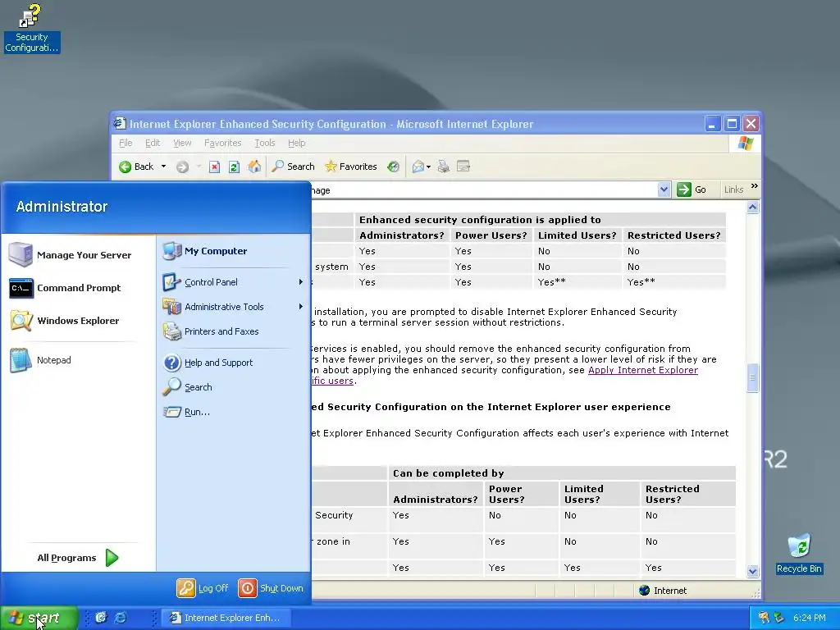Click the "Administrators?" header in upper table
840x630 pixels.
(402, 235)
